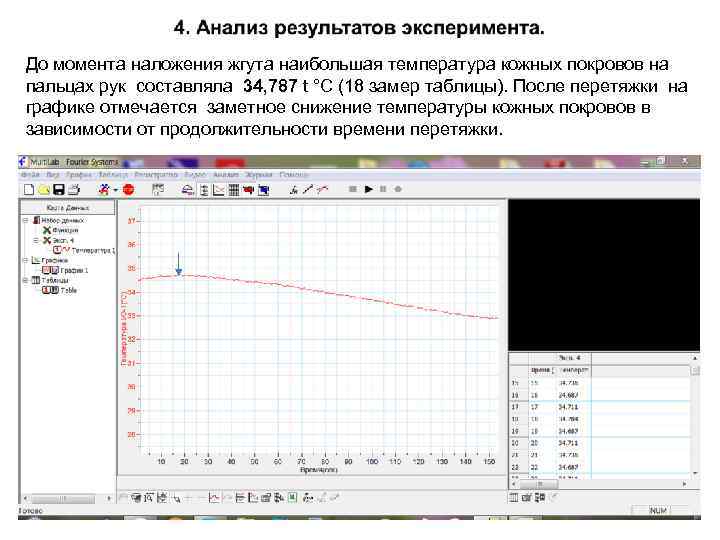Click the Open file folder icon
The height and width of the screenshot is (540, 720).
pyautogui.click(x=44, y=189)
